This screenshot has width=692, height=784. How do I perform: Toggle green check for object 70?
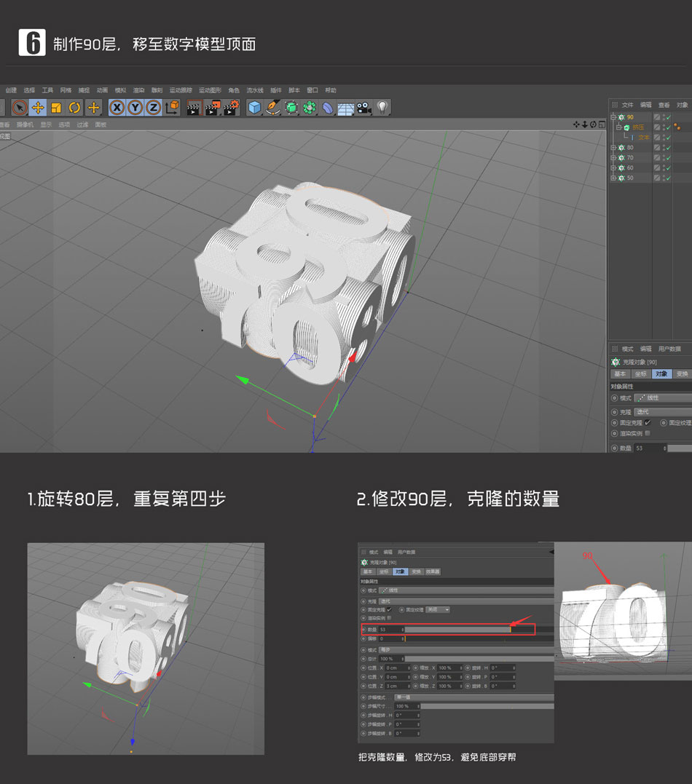[x=669, y=158]
